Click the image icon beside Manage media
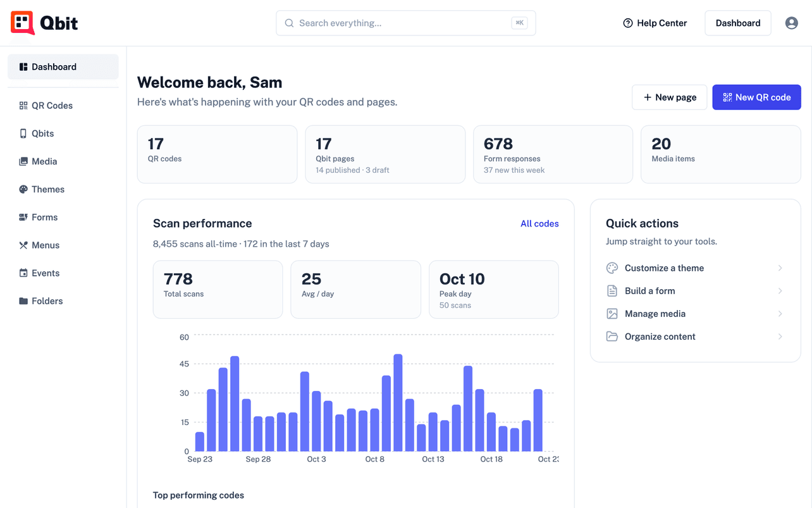Image resolution: width=812 pixels, height=508 pixels. 612,314
